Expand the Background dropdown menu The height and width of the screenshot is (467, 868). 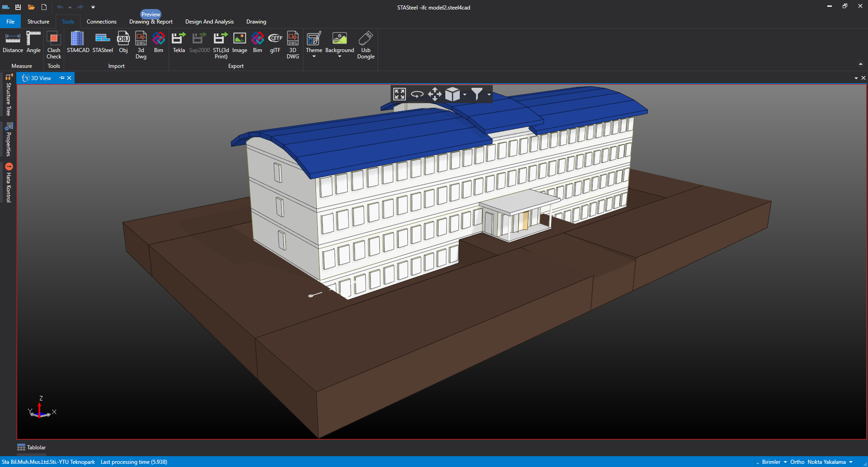click(340, 57)
